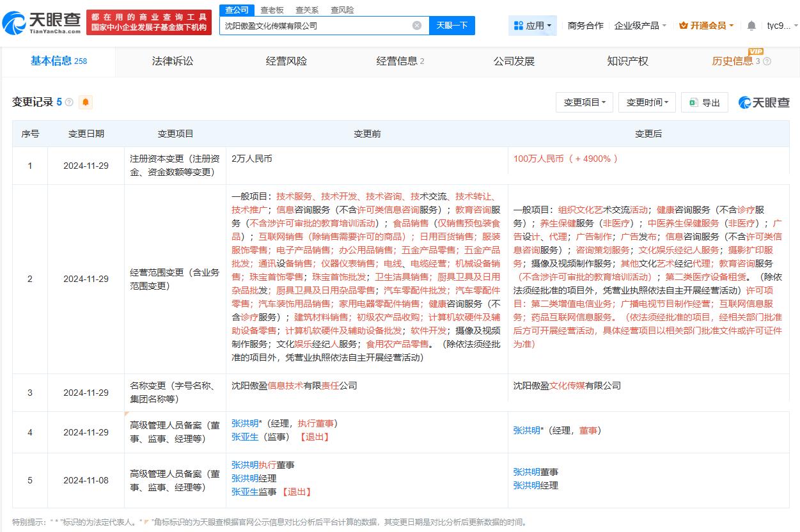The width and height of the screenshot is (800, 532).
Task: Click the 变更项目 column header
Action: tap(175, 134)
